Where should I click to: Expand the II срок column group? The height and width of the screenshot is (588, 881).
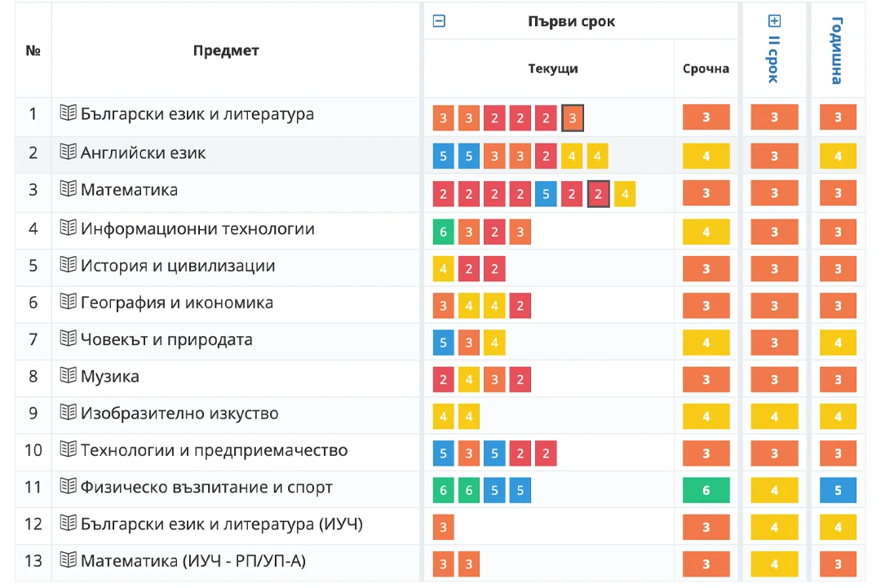(x=774, y=21)
